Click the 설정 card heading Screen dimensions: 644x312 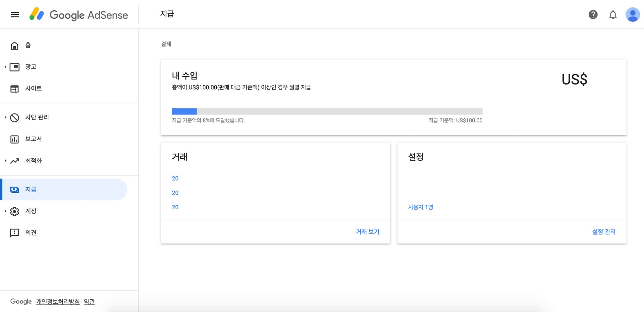[x=416, y=157]
